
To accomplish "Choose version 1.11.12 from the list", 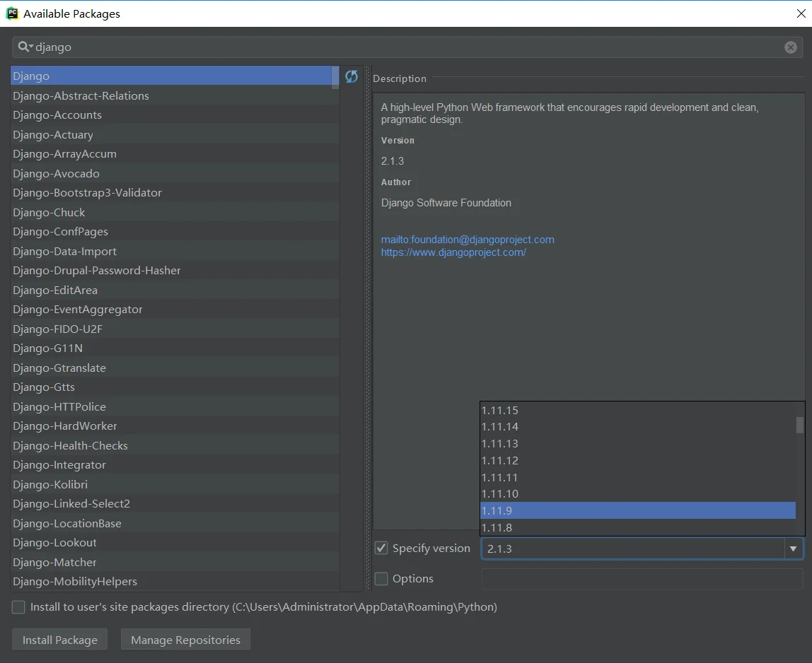I will pos(637,461).
